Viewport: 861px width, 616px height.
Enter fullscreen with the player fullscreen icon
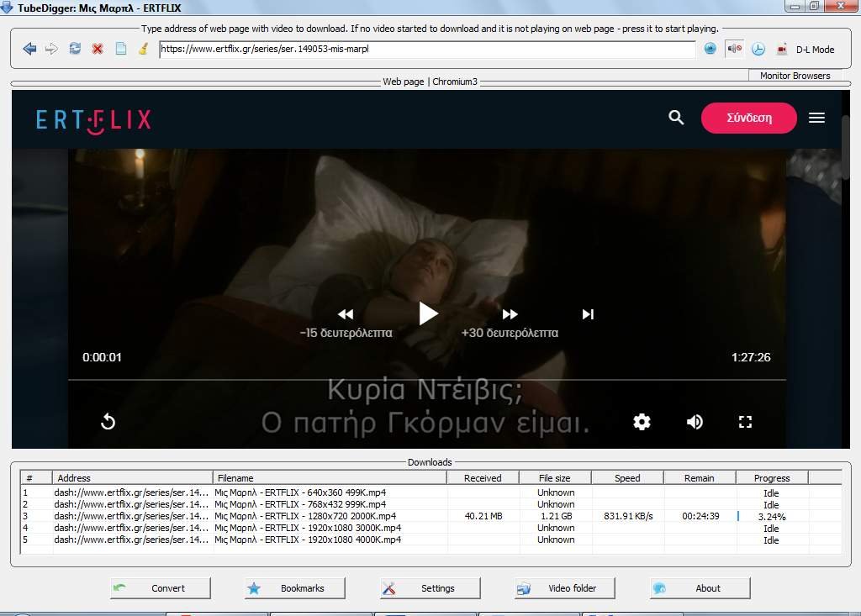pos(745,422)
